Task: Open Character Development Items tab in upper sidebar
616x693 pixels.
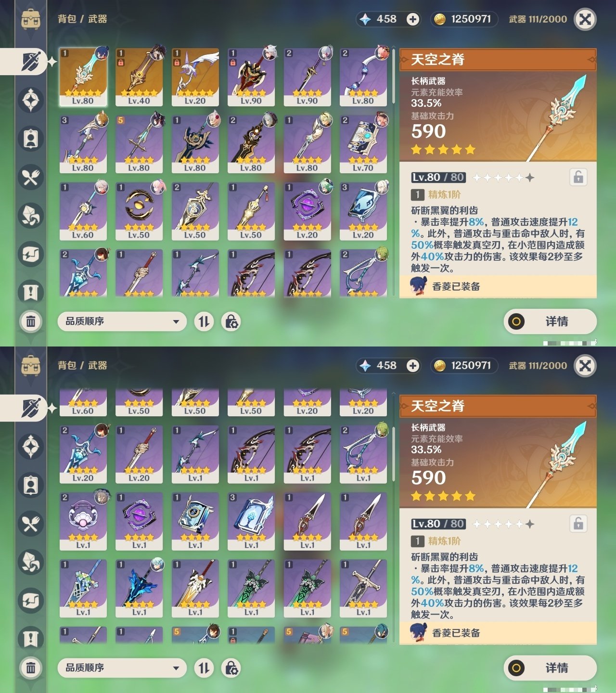Action: coord(31,139)
